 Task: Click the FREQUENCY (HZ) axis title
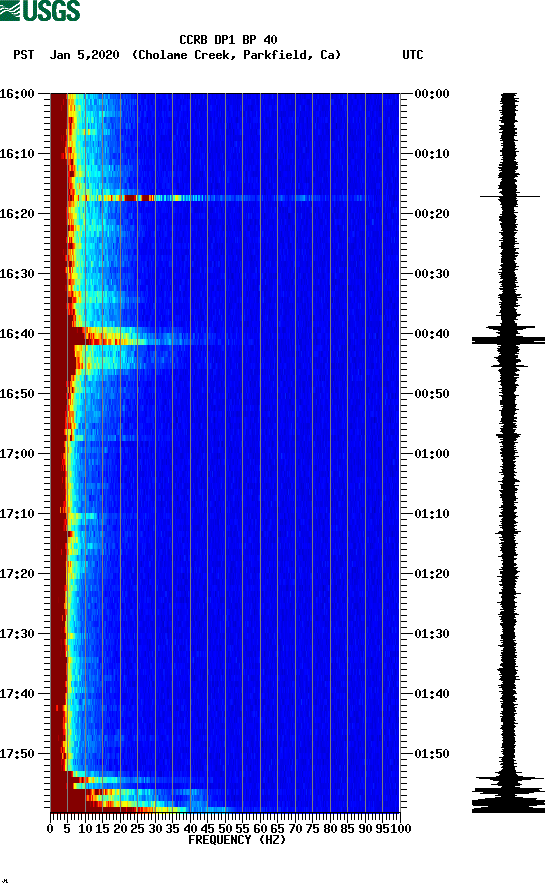[x=237, y=840]
